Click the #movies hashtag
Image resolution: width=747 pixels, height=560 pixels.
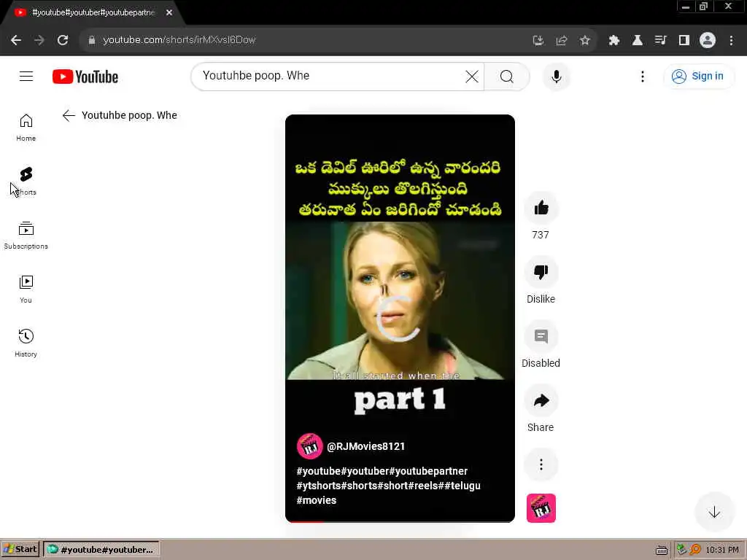click(317, 500)
